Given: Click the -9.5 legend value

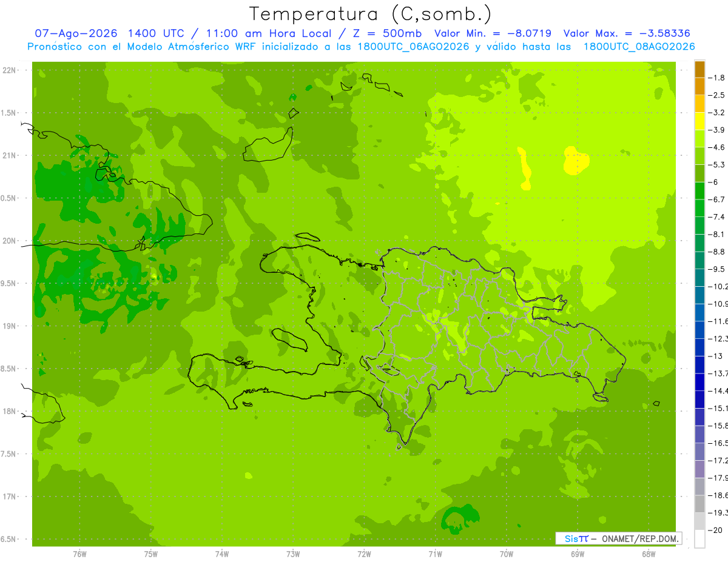Looking at the screenshot, I should point(717,269).
